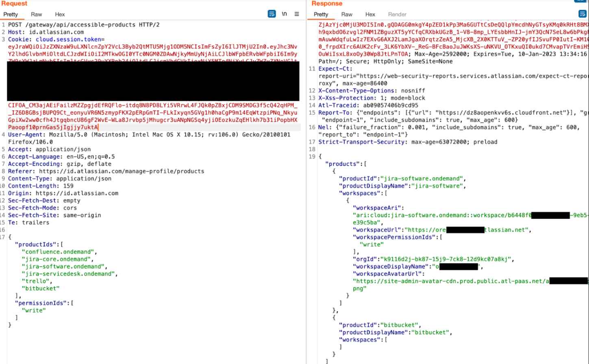Click the "workspaceUrl" line in response
Screen dimensions: 589x364
click(x=442, y=230)
